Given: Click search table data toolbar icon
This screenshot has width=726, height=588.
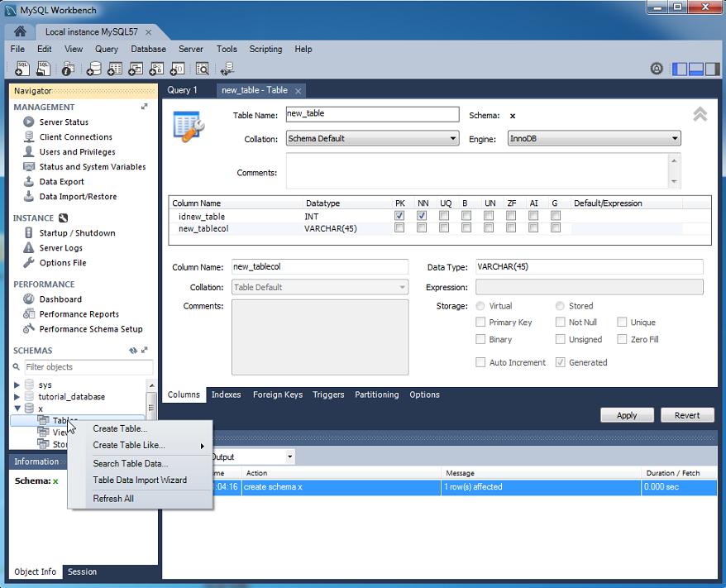Looking at the screenshot, I should coord(203,69).
